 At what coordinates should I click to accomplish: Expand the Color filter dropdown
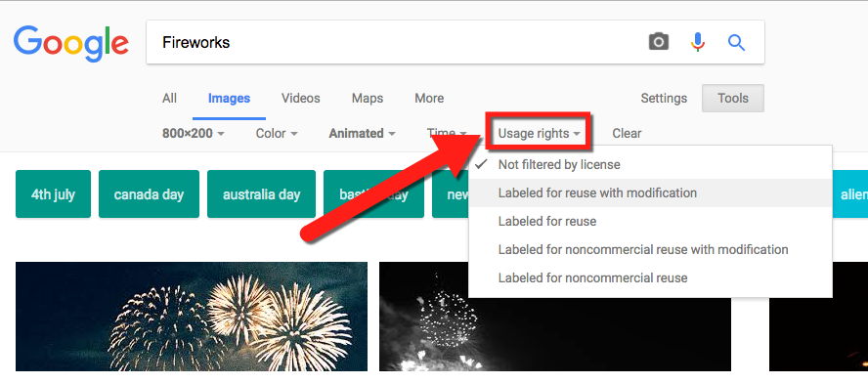tap(277, 134)
